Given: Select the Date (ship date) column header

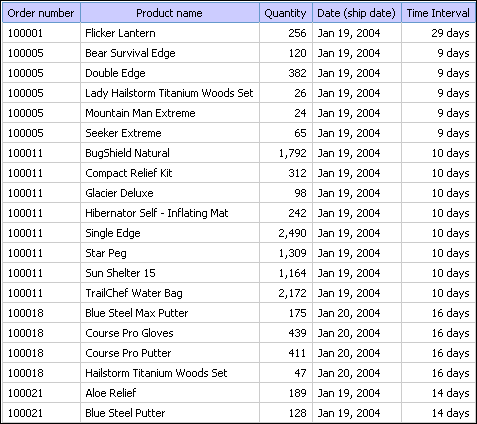Looking at the screenshot, I should click(357, 13).
